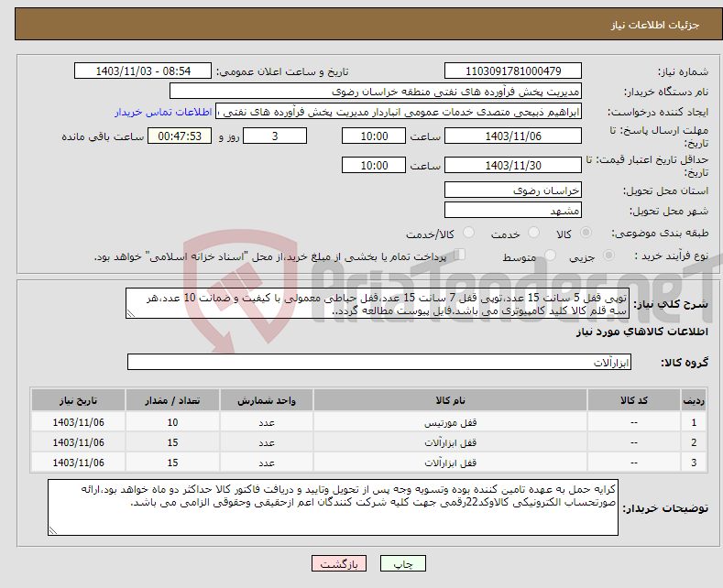723x588 pixels.
Task: Click the جزئیات اطلاعات نیاز page header
Action: [655, 25]
